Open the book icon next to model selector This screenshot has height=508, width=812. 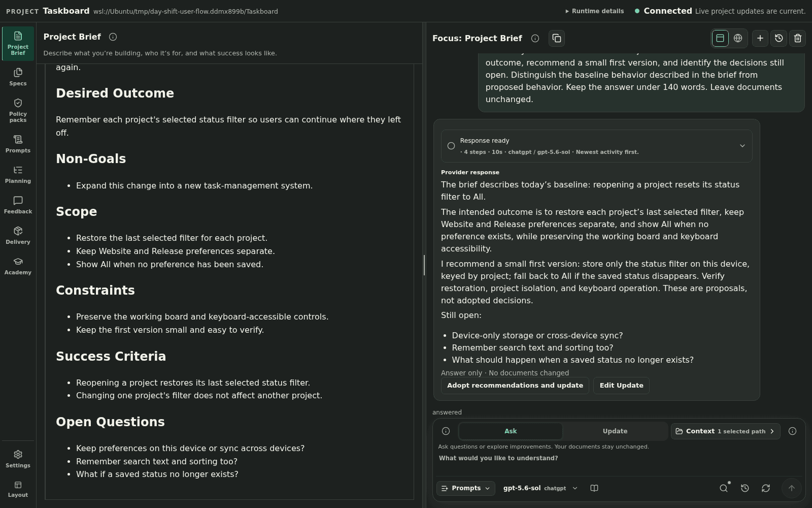[594, 488]
